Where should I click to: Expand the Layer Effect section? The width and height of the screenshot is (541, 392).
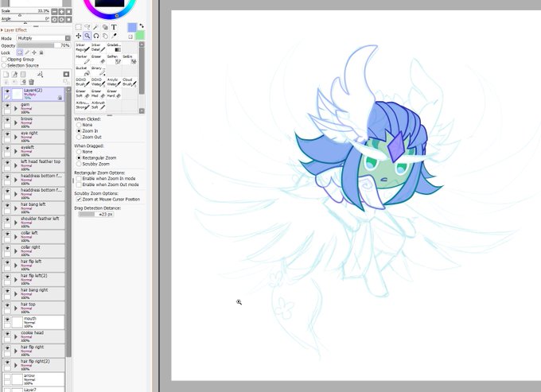click(x=2, y=30)
